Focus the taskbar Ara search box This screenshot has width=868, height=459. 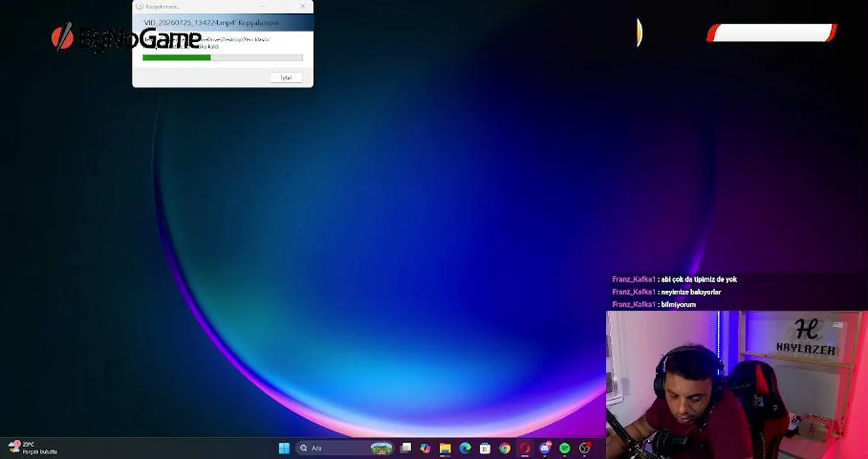pos(346,448)
